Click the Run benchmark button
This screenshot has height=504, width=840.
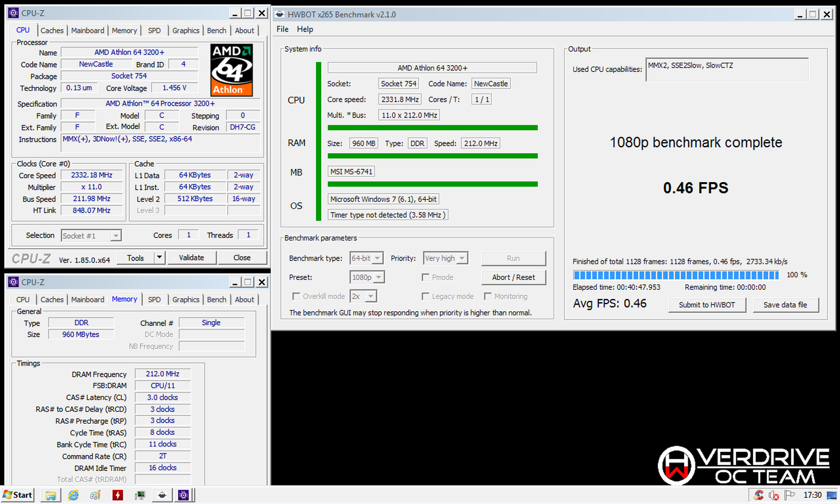click(513, 258)
